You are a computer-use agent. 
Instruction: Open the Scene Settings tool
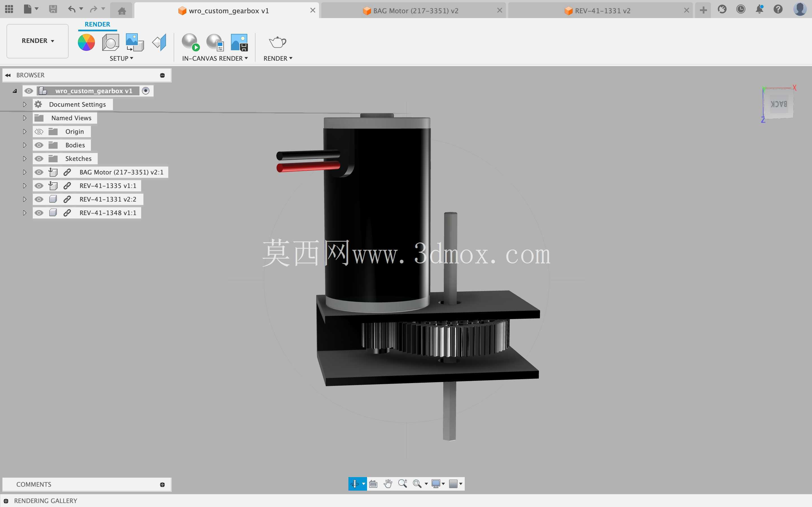pyautogui.click(x=110, y=42)
